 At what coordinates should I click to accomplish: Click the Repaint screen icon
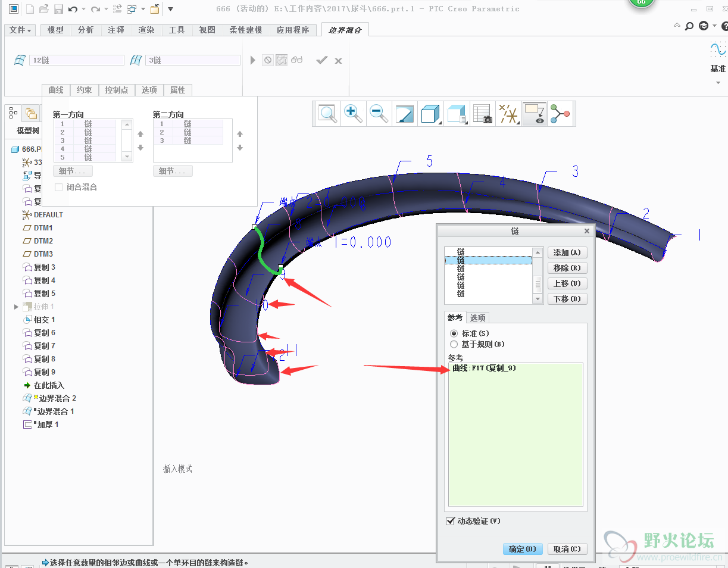pos(404,113)
